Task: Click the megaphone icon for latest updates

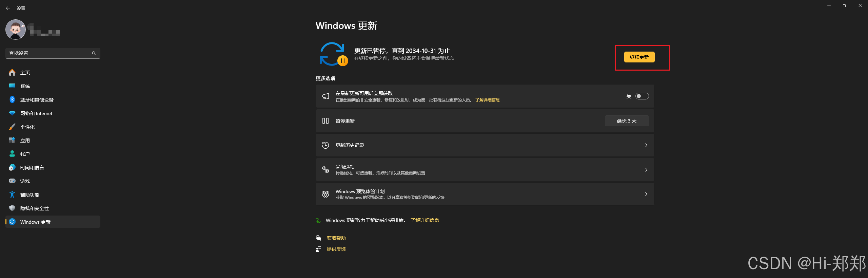Action: pyautogui.click(x=325, y=96)
